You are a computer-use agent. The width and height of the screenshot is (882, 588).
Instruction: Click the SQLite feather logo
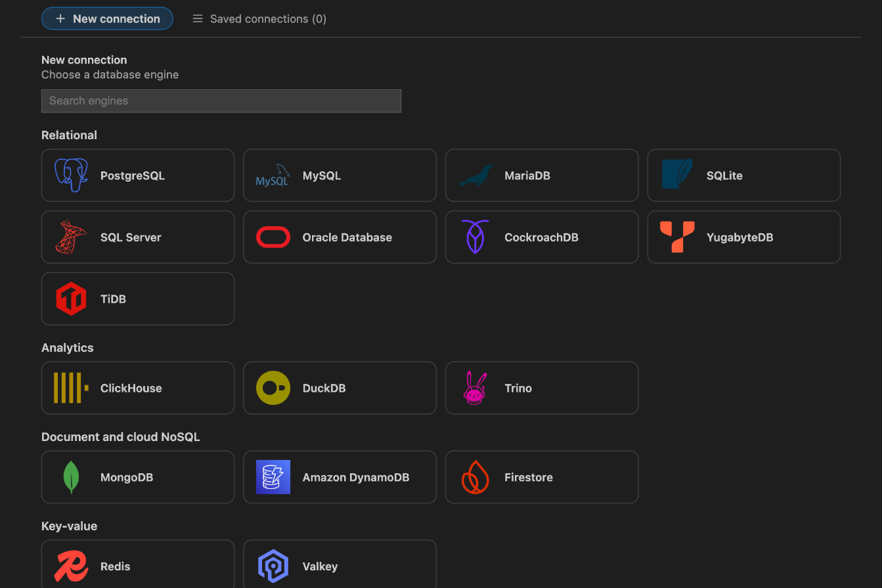[x=677, y=175]
